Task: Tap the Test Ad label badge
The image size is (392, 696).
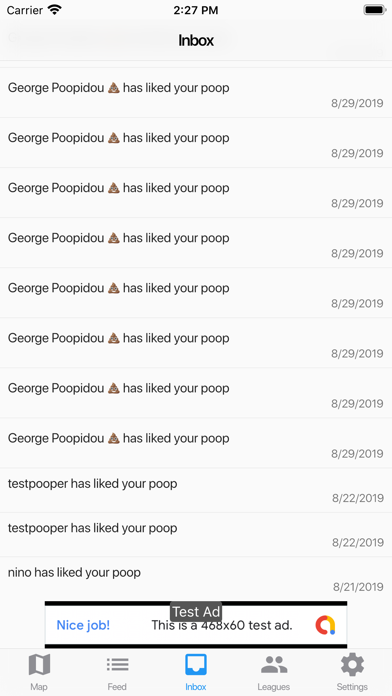Action: point(196,612)
